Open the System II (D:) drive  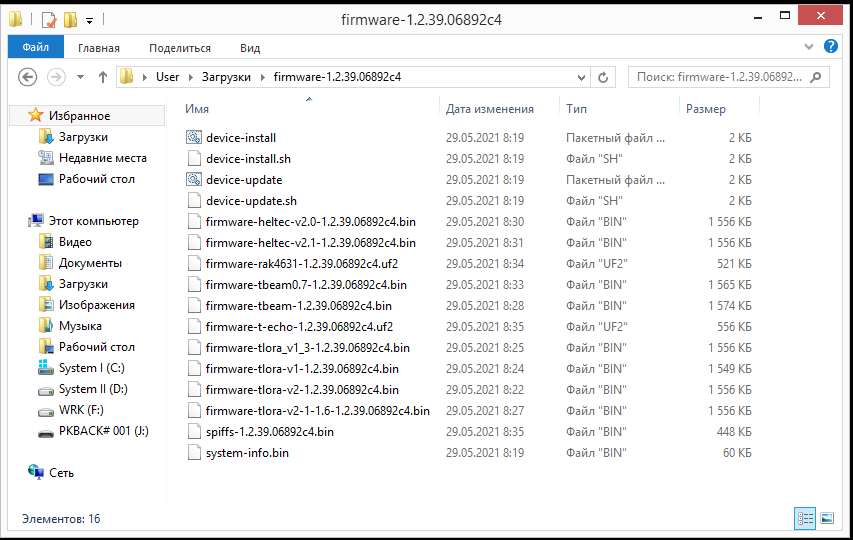pyautogui.click(x=93, y=389)
